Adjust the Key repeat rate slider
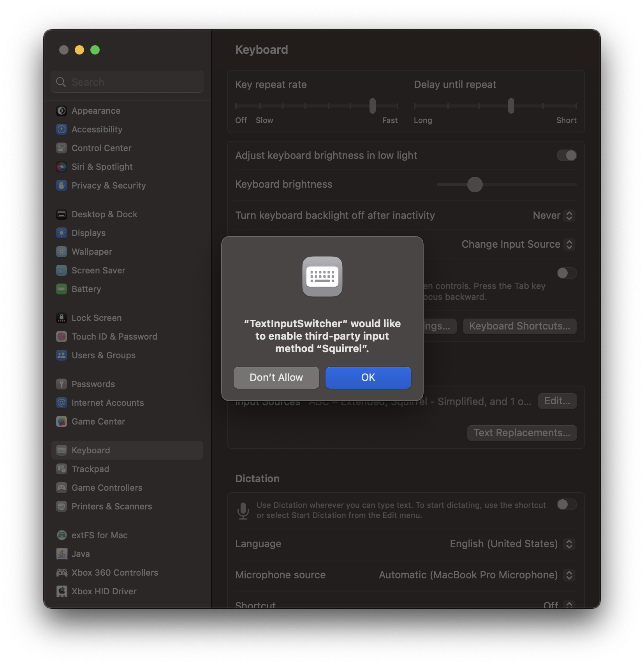Viewport: 644px width, 666px height. pyautogui.click(x=373, y=106)
